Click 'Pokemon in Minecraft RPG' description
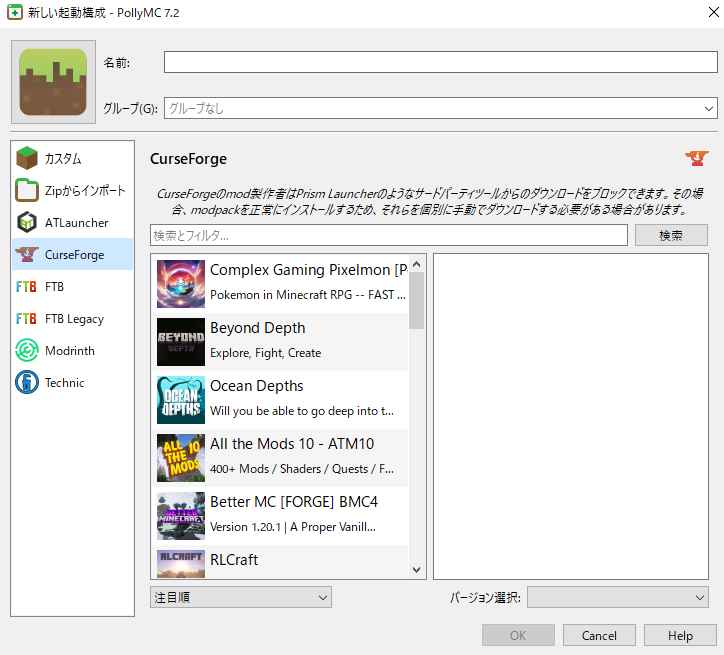 (x=308, y=295)
